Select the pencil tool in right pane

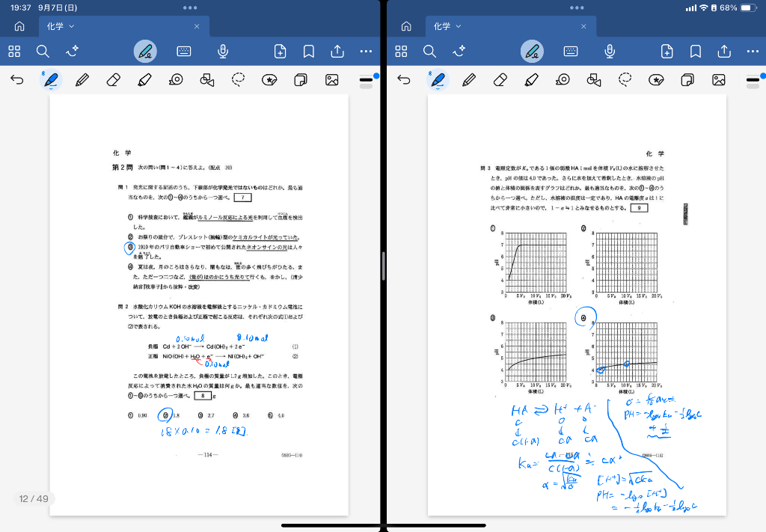pos(469,80)
